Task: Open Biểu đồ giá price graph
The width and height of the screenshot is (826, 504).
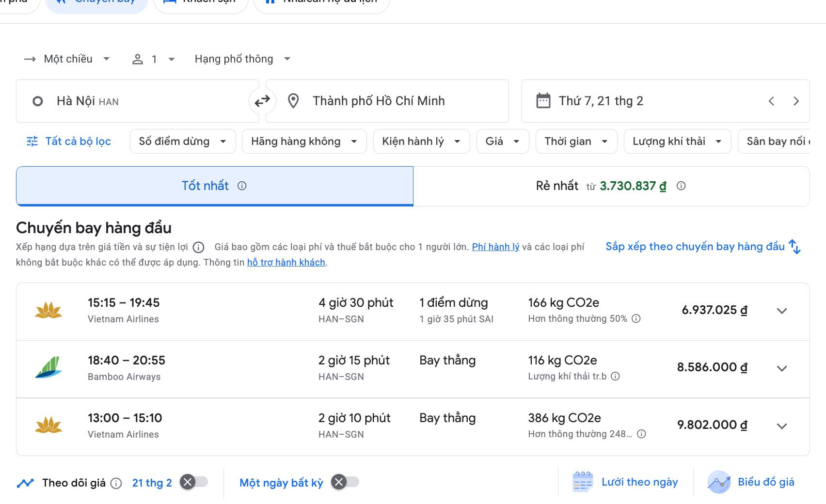Action: click(751, 482)
